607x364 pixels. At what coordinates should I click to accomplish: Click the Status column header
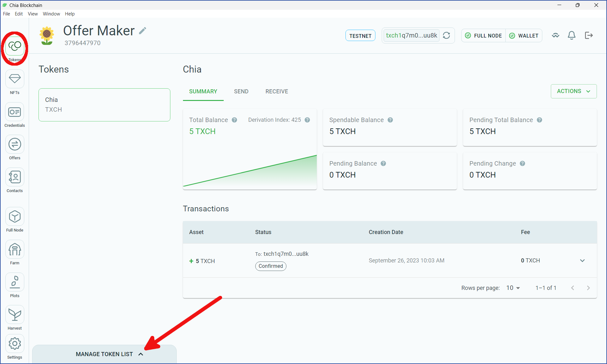coord(263,232)
